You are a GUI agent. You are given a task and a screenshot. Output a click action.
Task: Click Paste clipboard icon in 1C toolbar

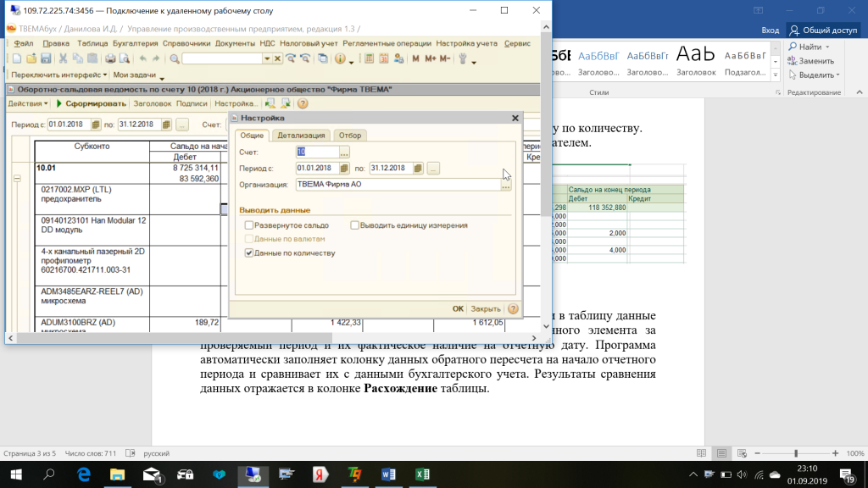[92, 58]
